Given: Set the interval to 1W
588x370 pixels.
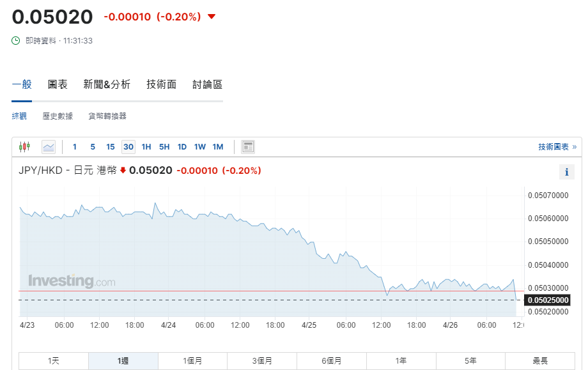Looking at the screenshot, I should point(200,147).
